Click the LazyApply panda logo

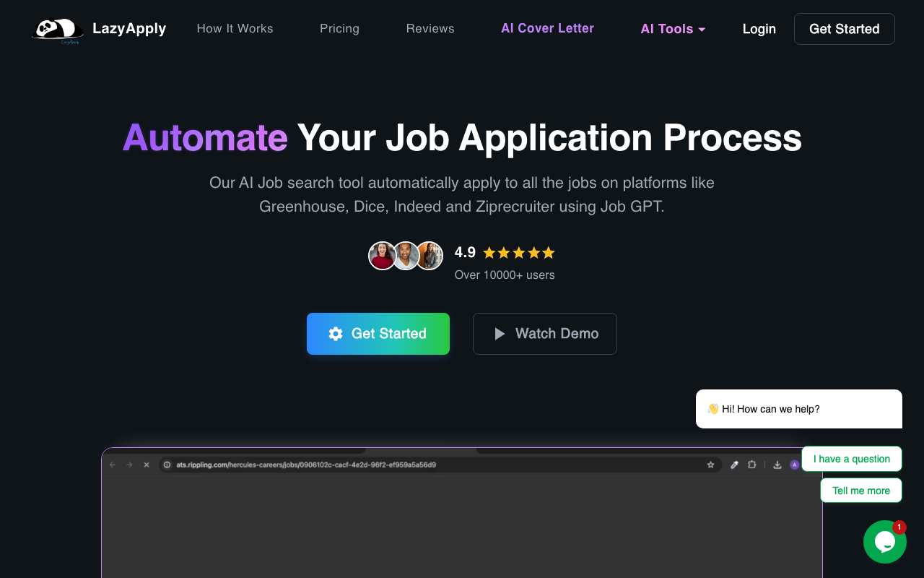point(58,30)
